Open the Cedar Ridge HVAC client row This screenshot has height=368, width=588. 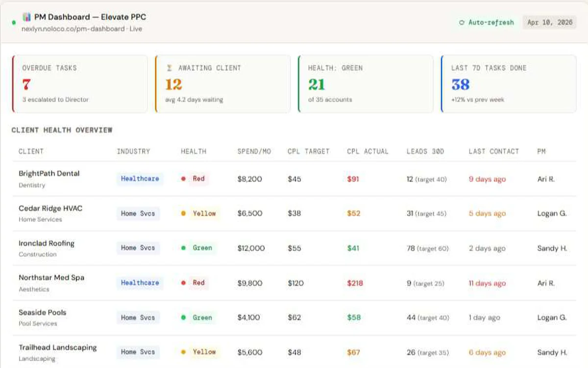294,213
